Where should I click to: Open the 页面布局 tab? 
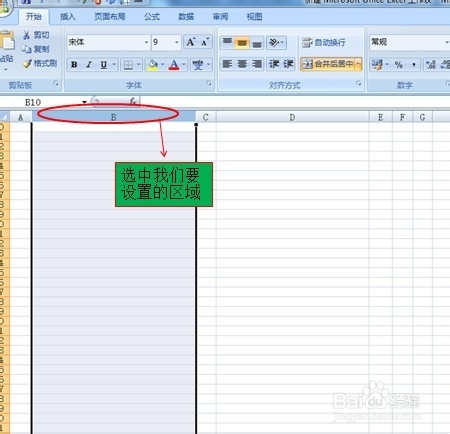(x=110, y=17)
